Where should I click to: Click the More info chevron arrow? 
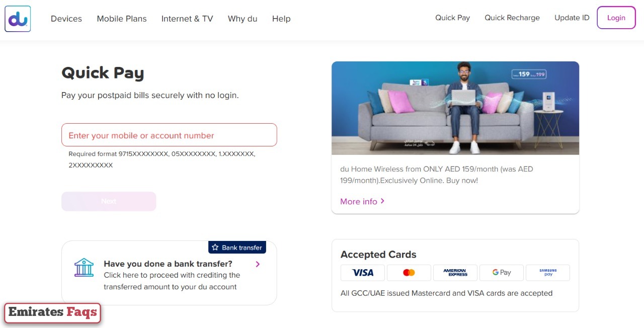382,201
